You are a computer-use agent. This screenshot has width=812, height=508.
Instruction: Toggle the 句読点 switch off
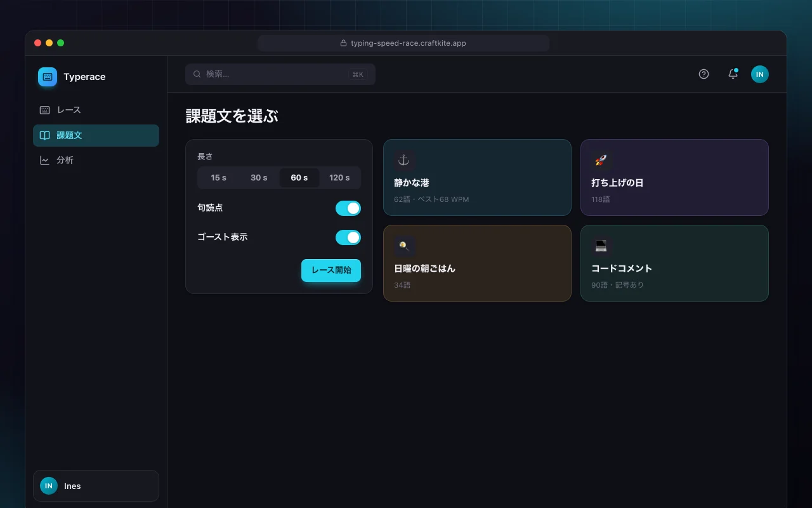348,208
